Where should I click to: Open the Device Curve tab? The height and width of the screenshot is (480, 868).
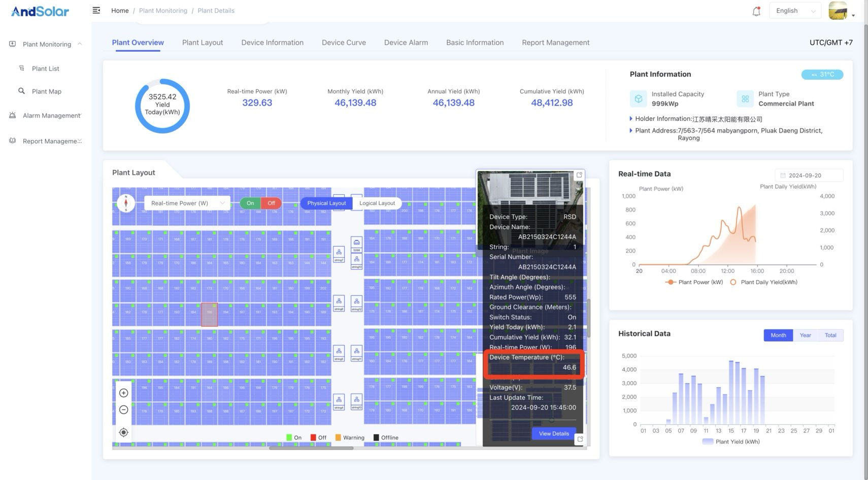[344, 43]
